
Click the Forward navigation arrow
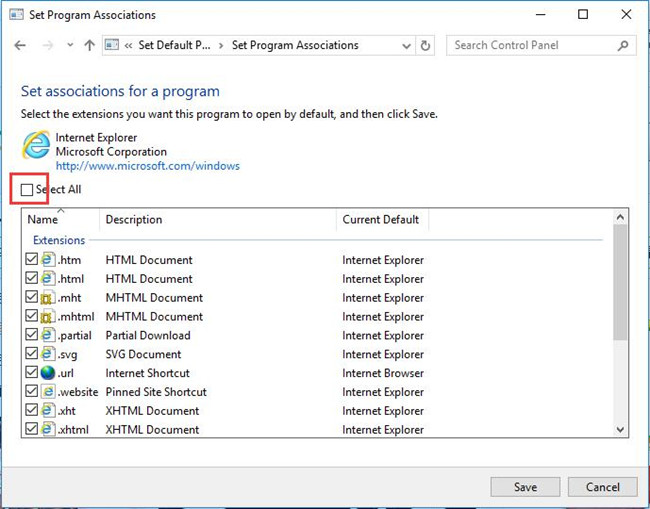(x=48, y=45)
